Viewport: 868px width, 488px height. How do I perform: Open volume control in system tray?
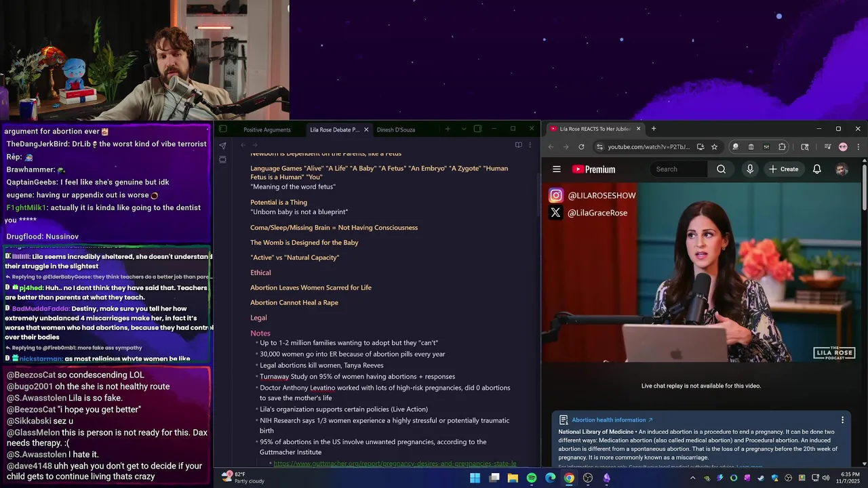click(825, 478)
